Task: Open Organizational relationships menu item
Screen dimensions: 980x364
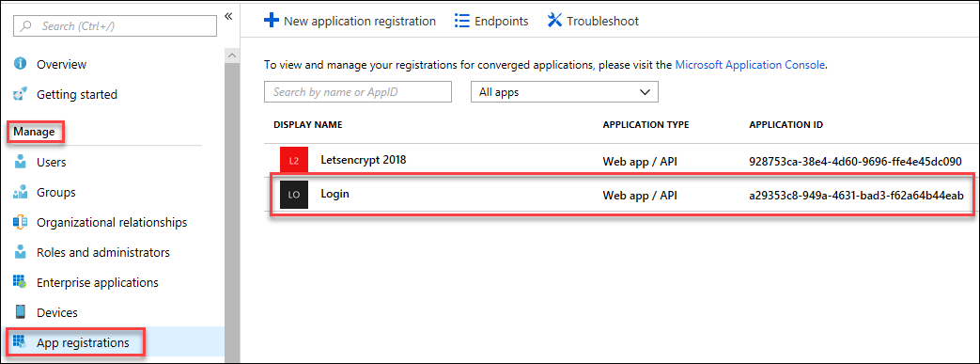Action: tap(112, 222)
